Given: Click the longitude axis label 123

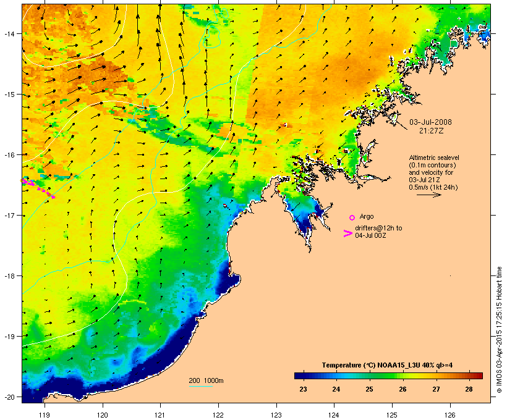Looking at the screenshot, I should [276, 415].
